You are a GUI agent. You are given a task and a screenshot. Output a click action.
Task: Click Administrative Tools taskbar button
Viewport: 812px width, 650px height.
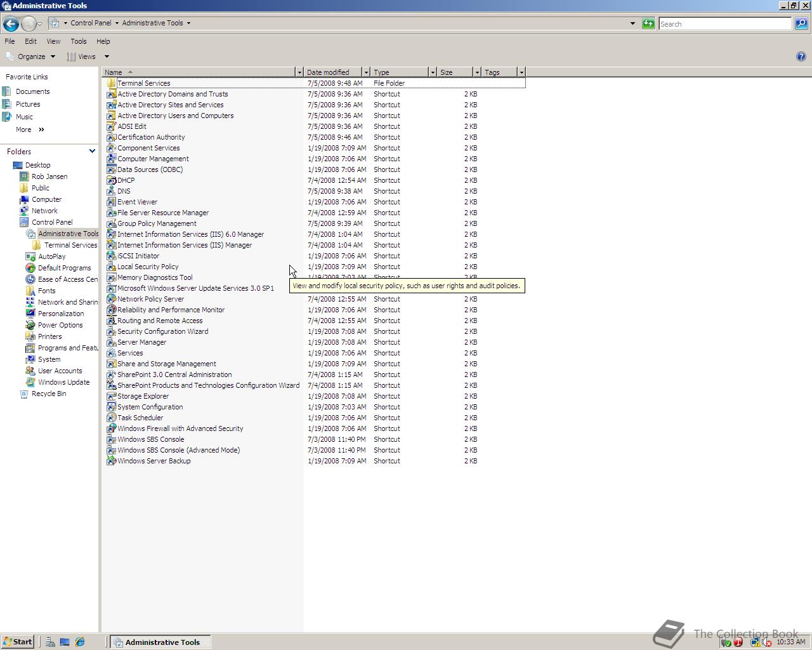160,642
